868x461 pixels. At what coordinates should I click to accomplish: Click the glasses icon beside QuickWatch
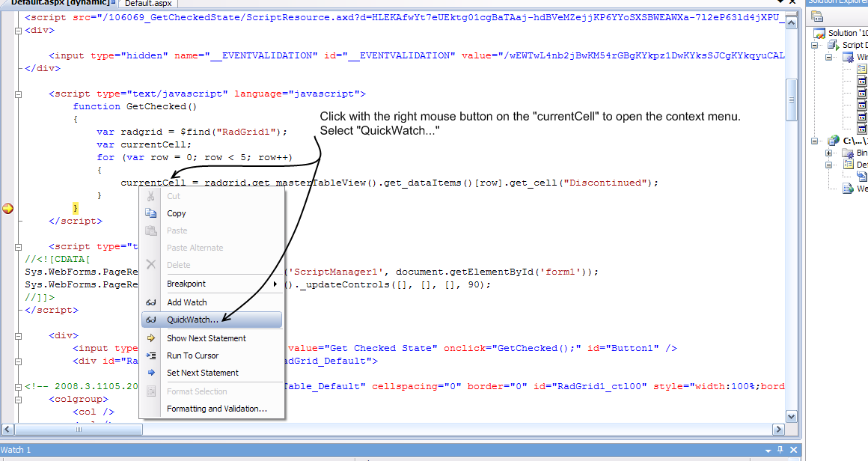(x=150, y=320)
